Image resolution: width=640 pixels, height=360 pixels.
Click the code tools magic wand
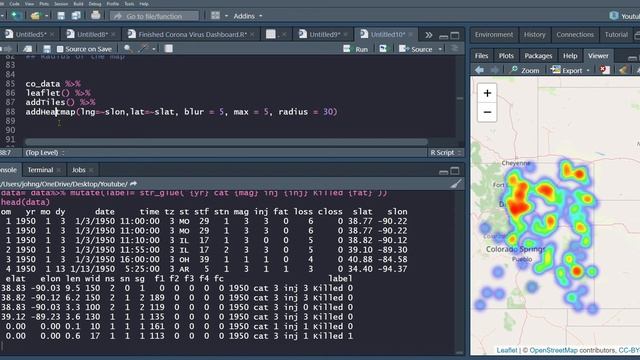click(143, 49)
